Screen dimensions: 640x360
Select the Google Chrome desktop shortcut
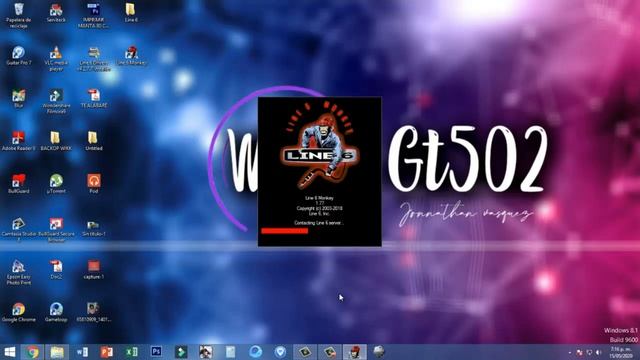tap(18, 312)
